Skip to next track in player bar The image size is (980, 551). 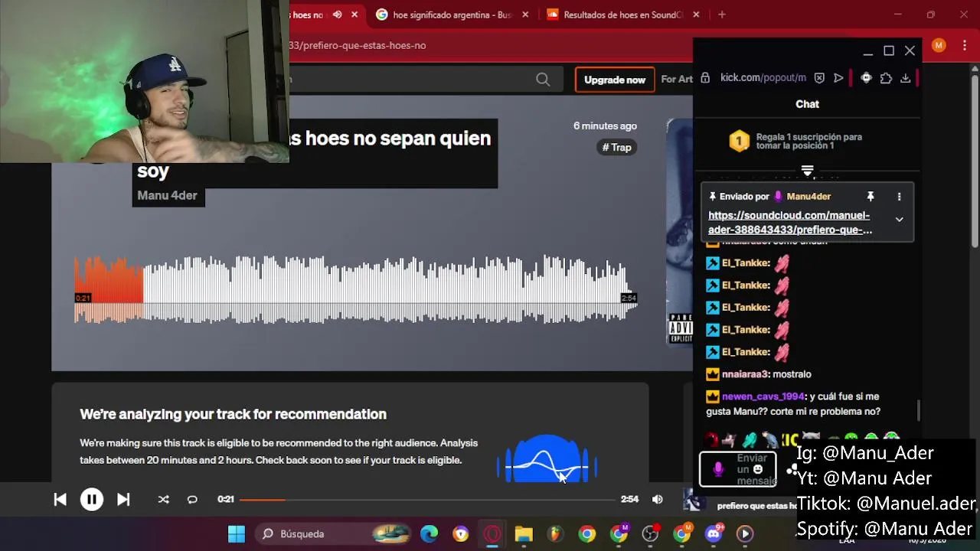click(x=123, y=500)
